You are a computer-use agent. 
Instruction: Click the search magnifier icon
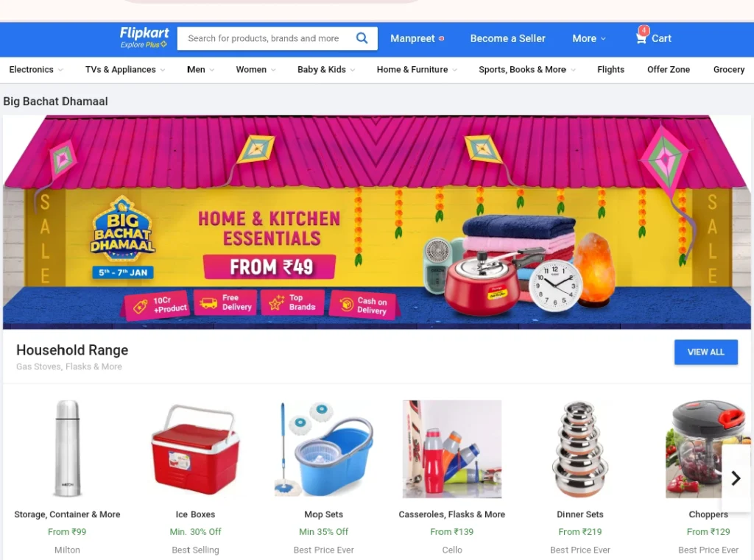pyautogui.click(x=362, y=38)
